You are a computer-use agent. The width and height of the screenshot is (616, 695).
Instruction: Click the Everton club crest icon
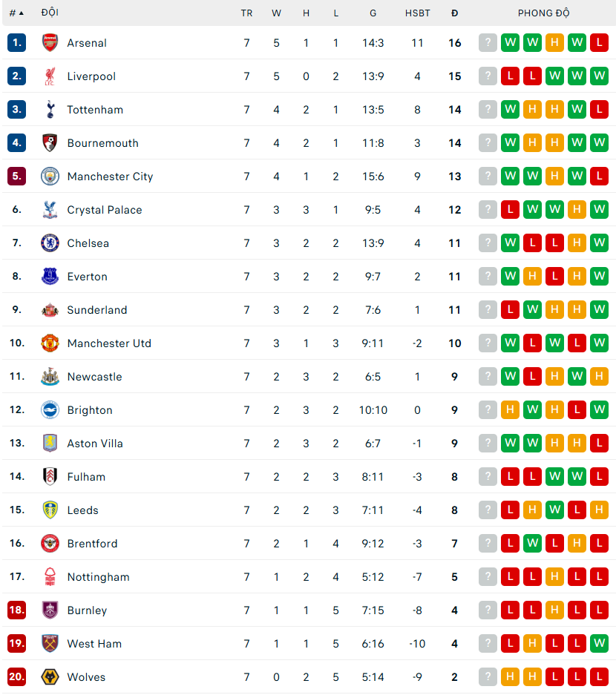click(50, 277)
